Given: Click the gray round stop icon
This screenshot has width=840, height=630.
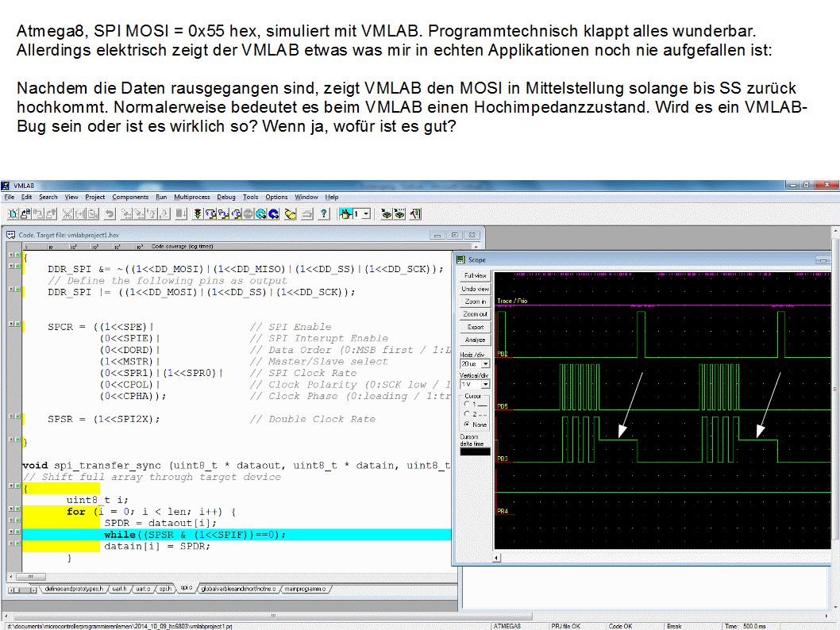Looking at the screenshot, I should tap(248, 214).
